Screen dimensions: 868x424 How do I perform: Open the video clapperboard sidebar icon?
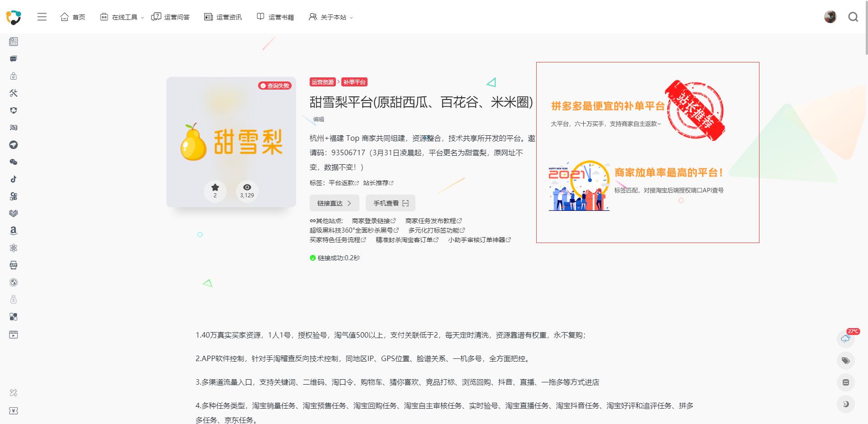click(x=14, y=335)
